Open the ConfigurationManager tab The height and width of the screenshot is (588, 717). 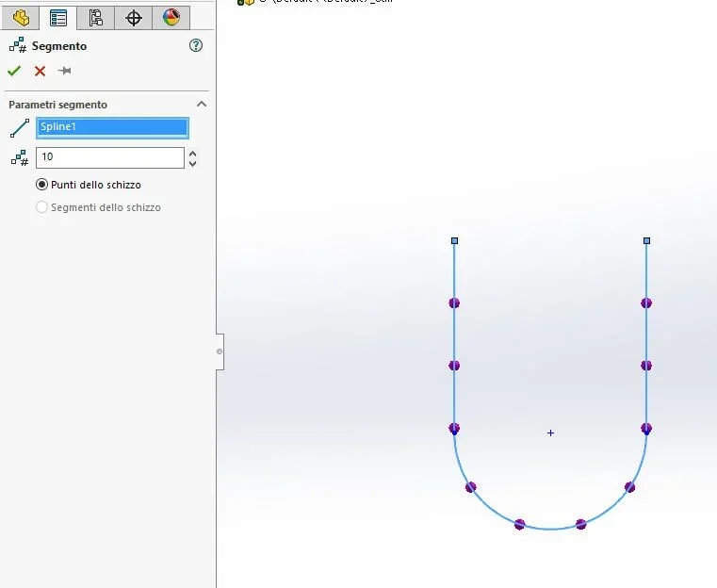point(95,18)
